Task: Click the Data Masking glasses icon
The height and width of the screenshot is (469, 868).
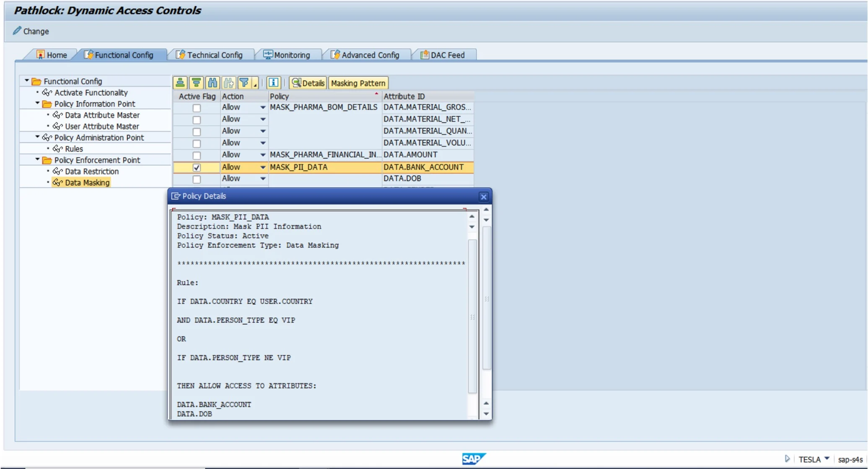Action: coord(57,182)
